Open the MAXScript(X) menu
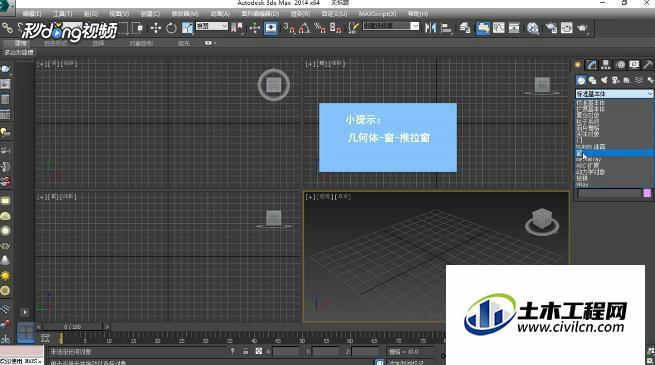Viewport: 655px width, 365px height. click(378, 14)
